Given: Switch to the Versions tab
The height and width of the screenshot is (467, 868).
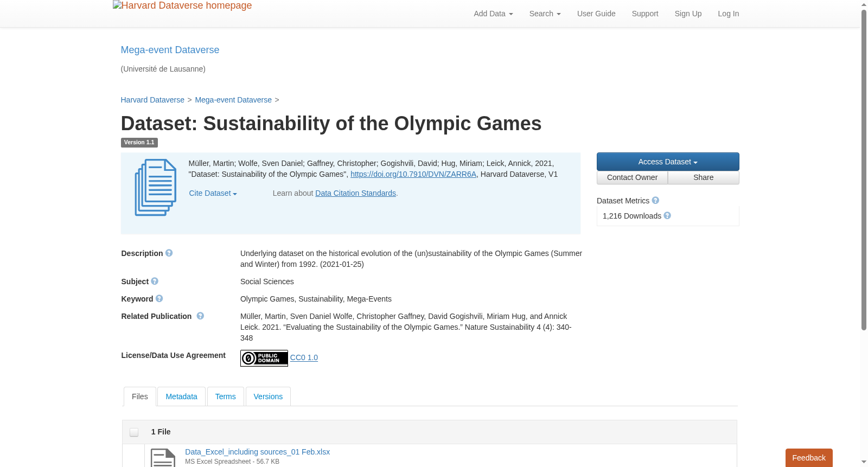Looking at the screenshot, I should 268,396.
